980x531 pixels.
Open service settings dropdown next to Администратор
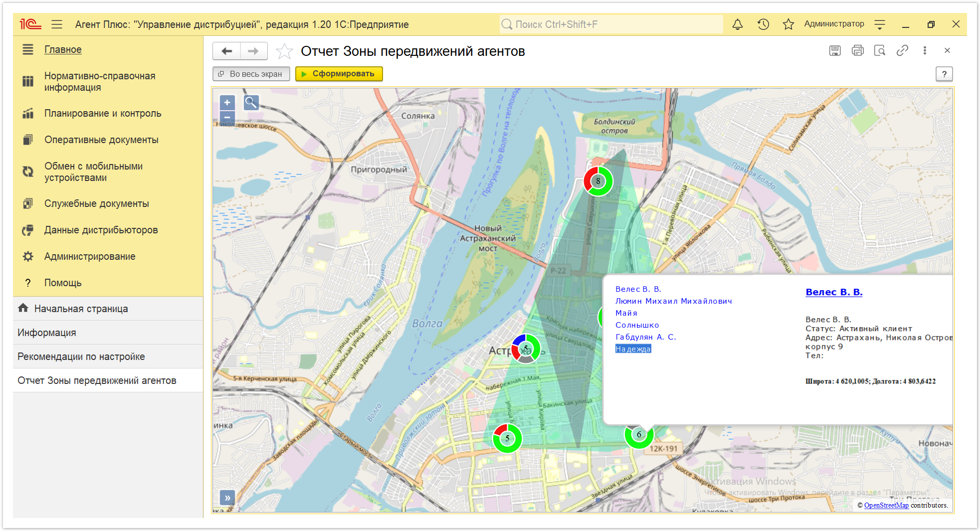click(x=880, y=24)
